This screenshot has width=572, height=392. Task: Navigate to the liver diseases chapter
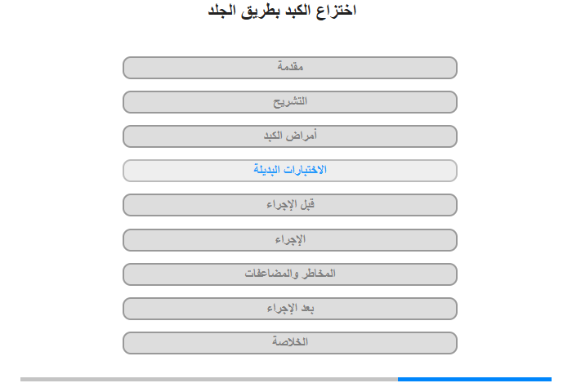[290, 136]
